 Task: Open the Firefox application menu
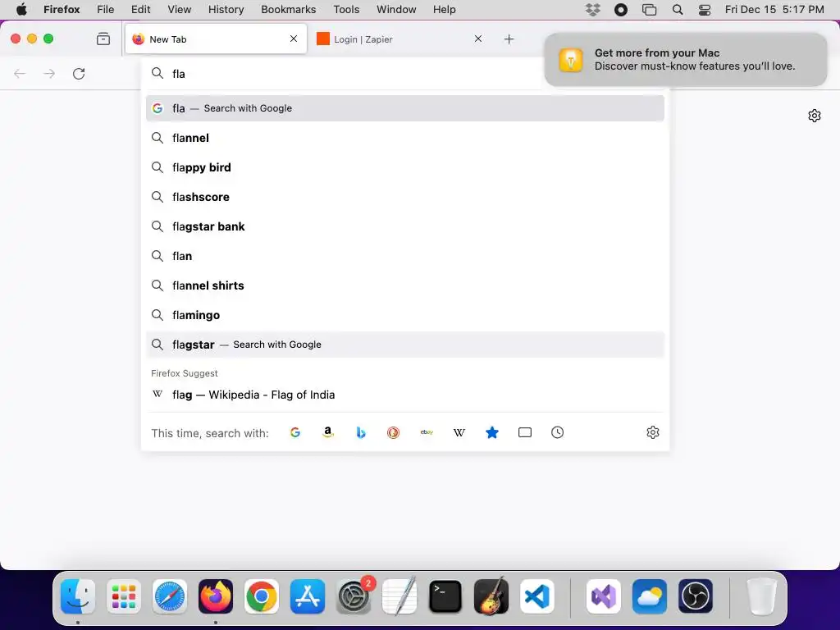point(62,10)
